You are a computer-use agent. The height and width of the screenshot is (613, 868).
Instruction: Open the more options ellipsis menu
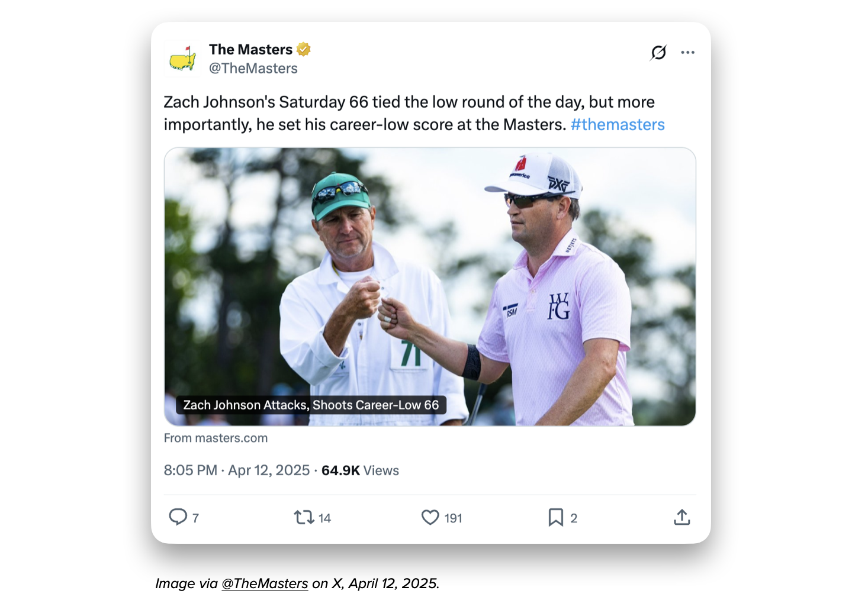click(x=688, y=52)
